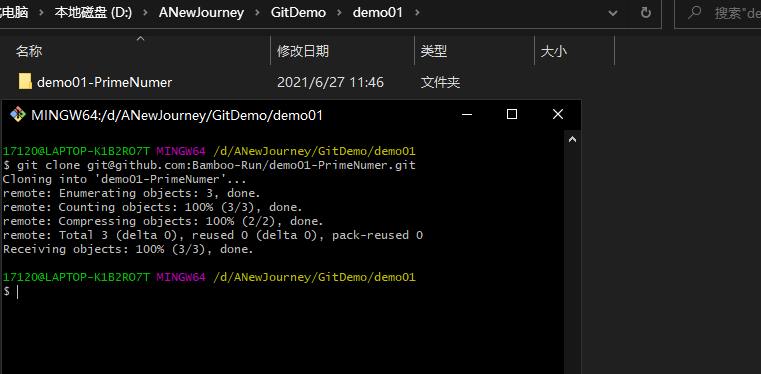Click the terminal scroll-up arrow
Viewport: 761px width, 374px height.
572,140
